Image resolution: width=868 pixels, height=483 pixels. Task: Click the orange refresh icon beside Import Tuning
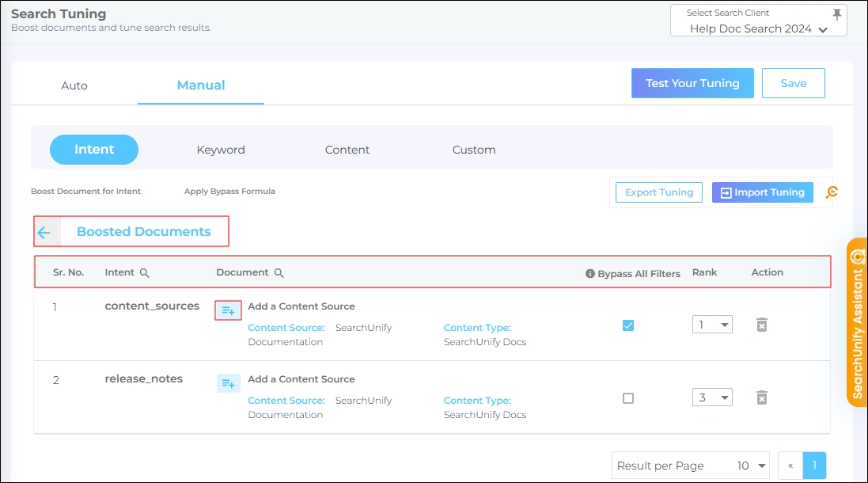(831, 192)
